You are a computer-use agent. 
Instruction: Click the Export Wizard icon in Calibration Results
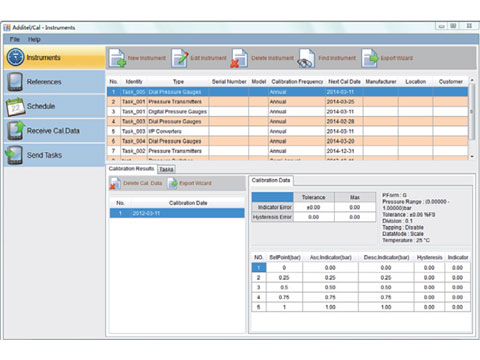click(x=173, y=183)
